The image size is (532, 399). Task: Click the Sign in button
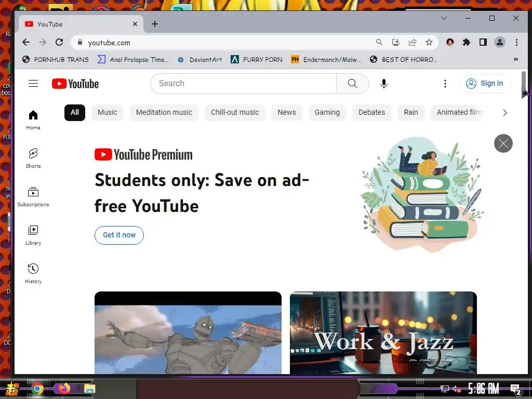(485, 84)
